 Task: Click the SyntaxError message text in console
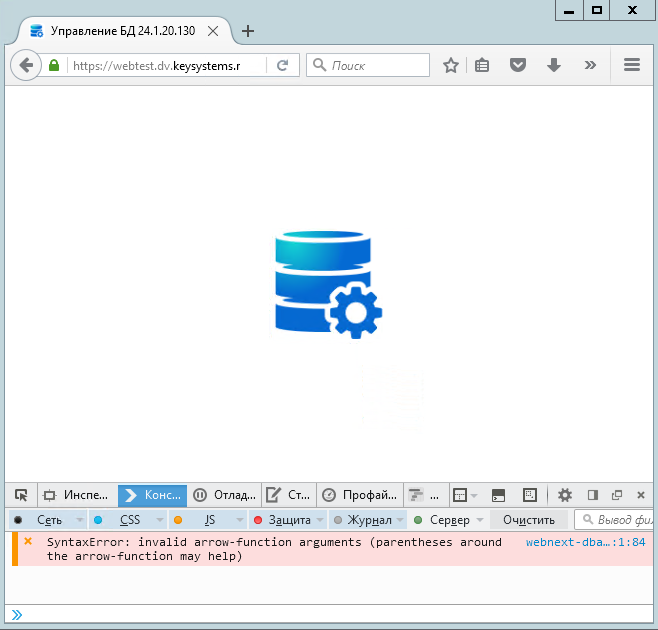[274, 549]
